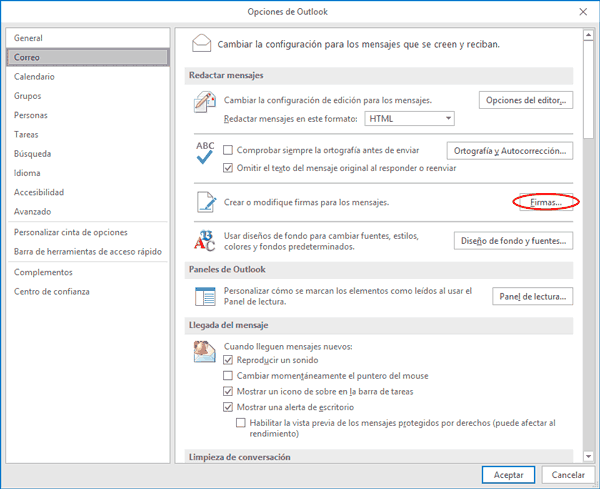The width and height of the screenshot is (600, 489).
Task: Open Barra de herramientas de acceso rápido
Action: pos(88,251)
